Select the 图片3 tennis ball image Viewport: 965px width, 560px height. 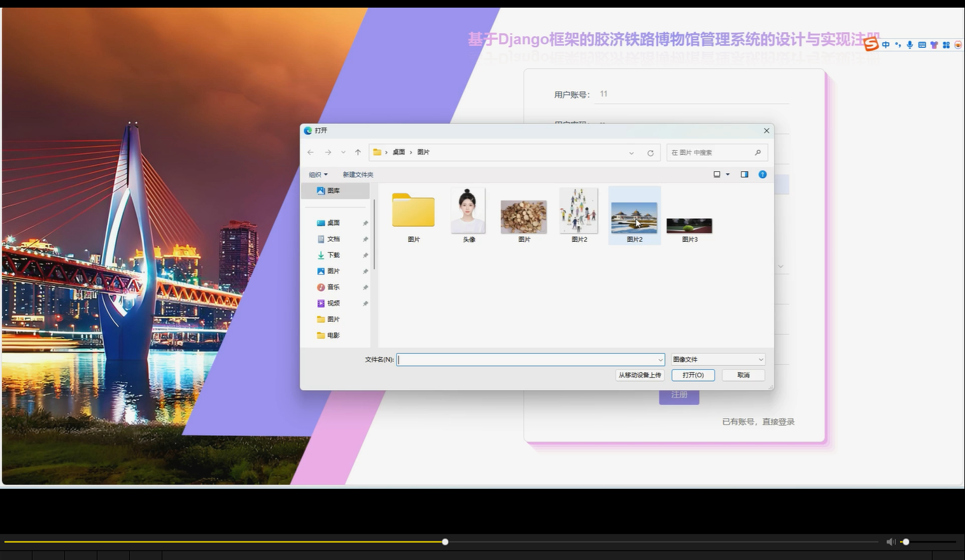tap(689, 230)
